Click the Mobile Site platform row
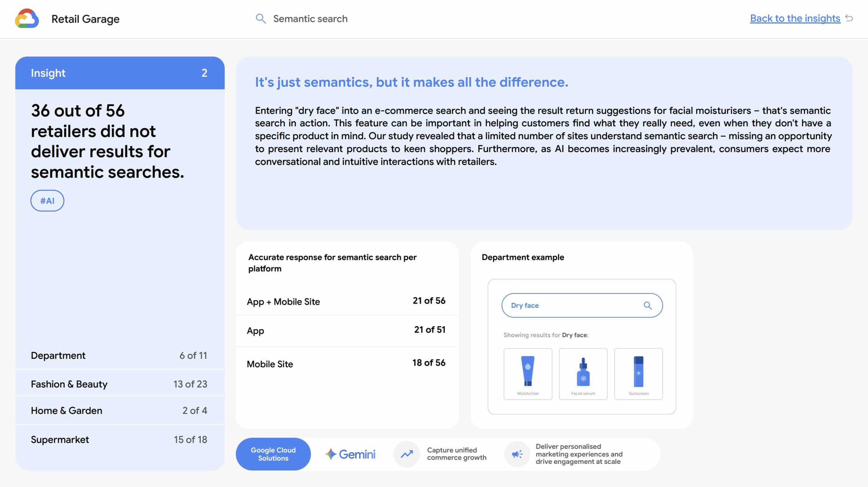This screenshot has height=487, width=868. pyautogui.click(x=346, y=364)
